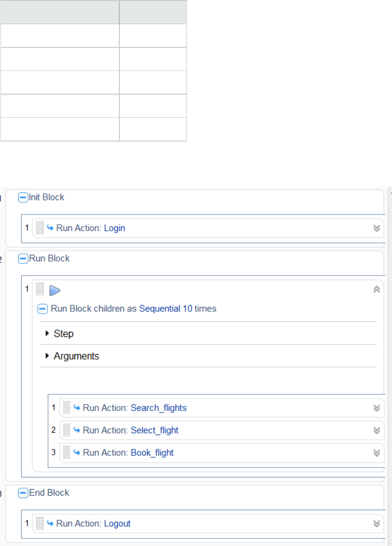Click the blue play icon in Run Block
Image resolution: width=392 pixels, height=546 pixels.
[x=55, y=290]
